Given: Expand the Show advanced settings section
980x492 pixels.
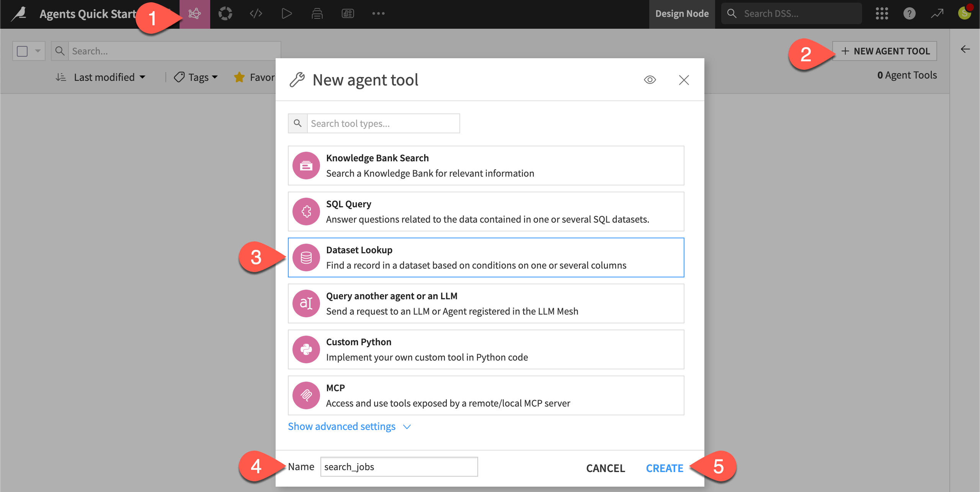Looking at the screenshot, I should coord(342,426).
